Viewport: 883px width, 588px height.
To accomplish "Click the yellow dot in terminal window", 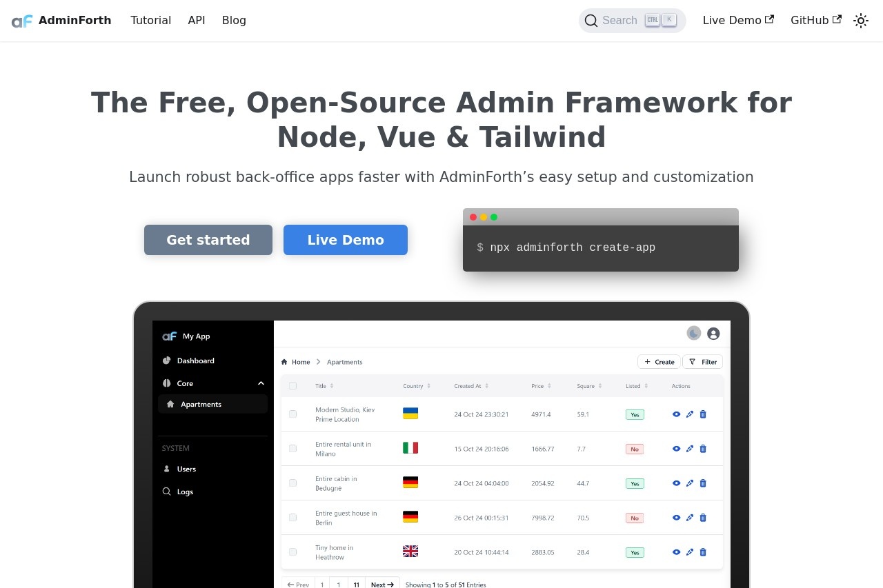I will (484, 217).
